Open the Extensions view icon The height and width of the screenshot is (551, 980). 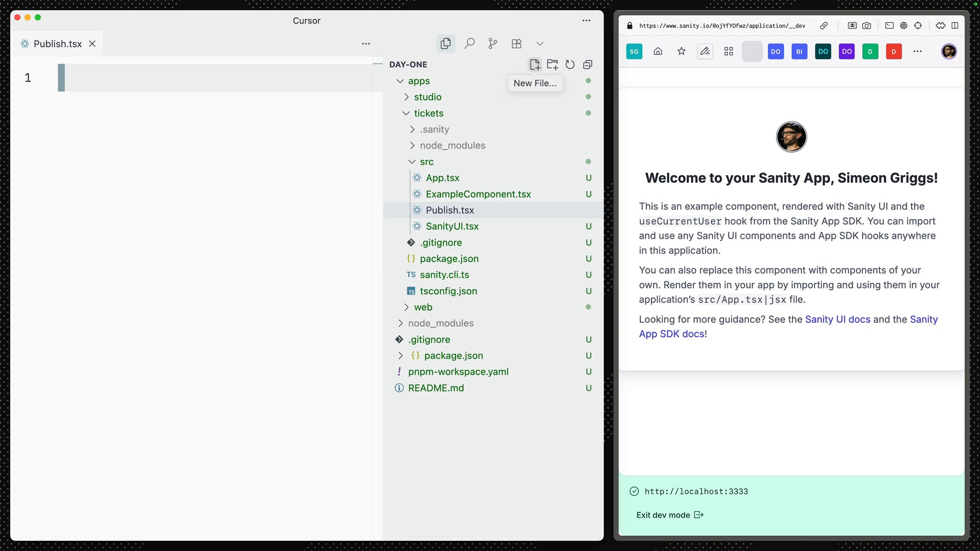point(516,44)
